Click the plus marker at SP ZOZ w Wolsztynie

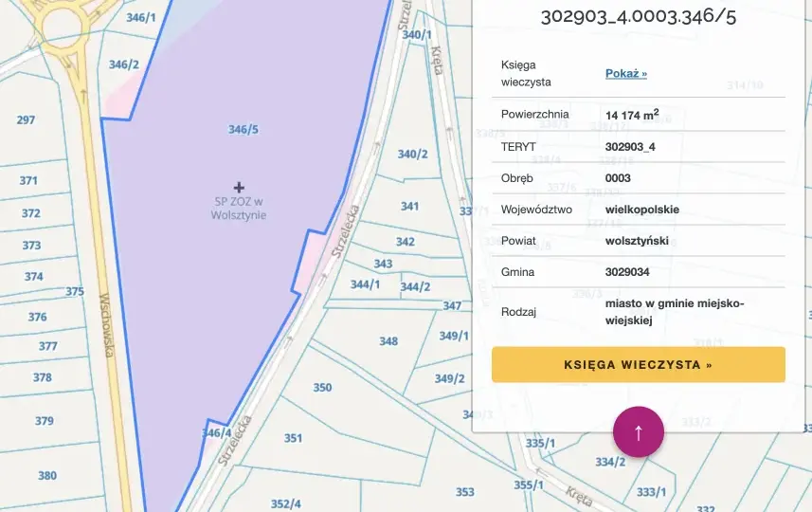pyautogui.click(x=239, y=187)
